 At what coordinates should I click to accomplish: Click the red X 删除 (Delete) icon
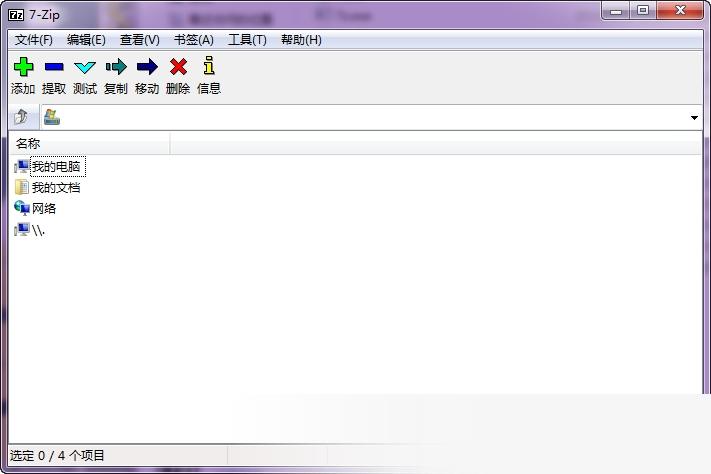point(178,67)
